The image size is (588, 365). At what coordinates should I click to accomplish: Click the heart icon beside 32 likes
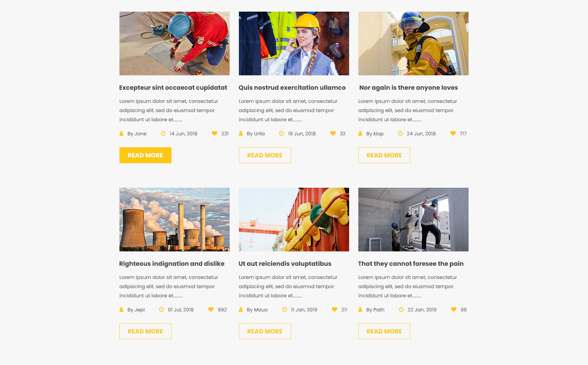pyautogui.click(x=333, y=134)
